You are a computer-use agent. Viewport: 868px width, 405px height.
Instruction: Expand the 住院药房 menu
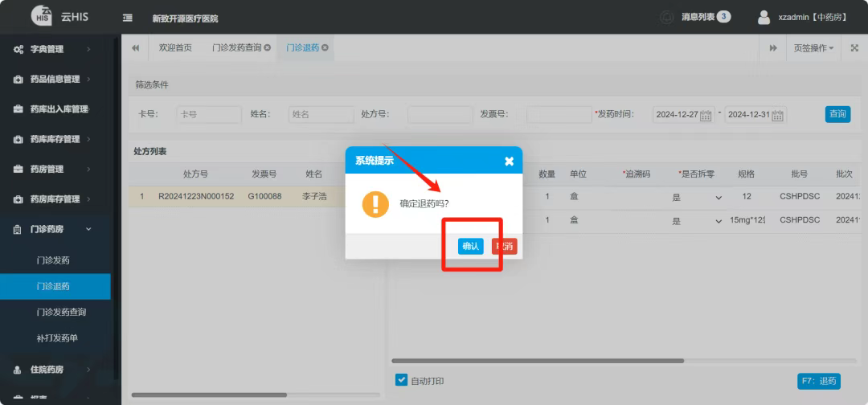click(x=88, y=370)
